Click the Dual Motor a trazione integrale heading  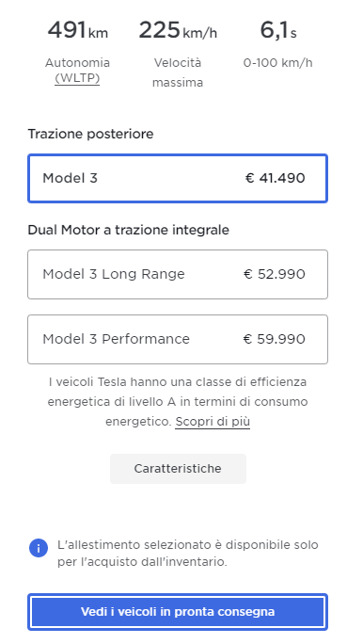[129, 230]
